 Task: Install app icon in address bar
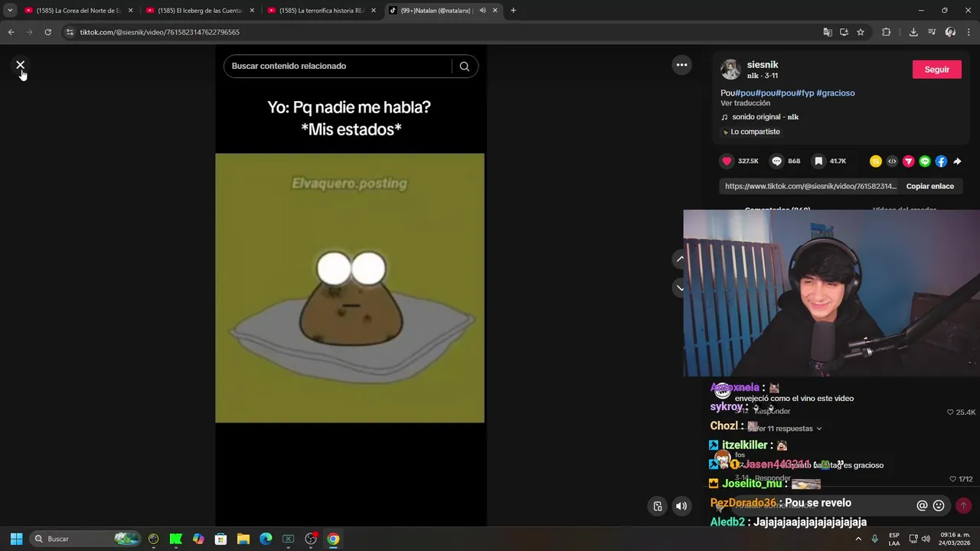pos(844,32)
